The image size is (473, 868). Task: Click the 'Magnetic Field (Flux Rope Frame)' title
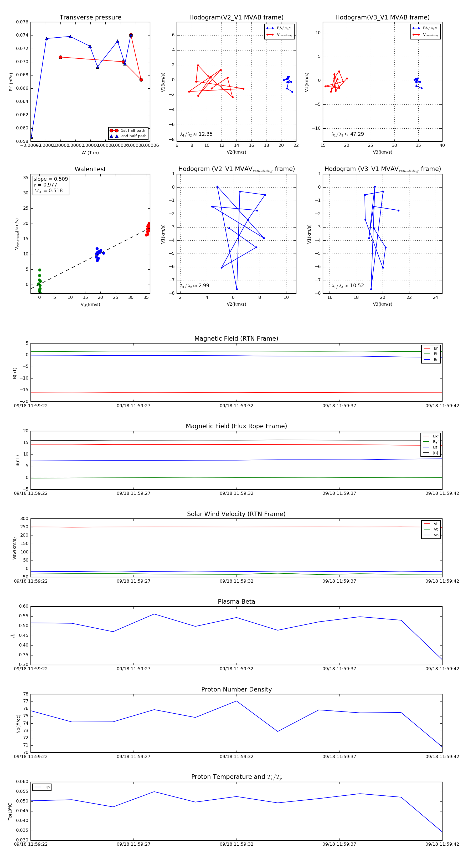click(236, 426)
